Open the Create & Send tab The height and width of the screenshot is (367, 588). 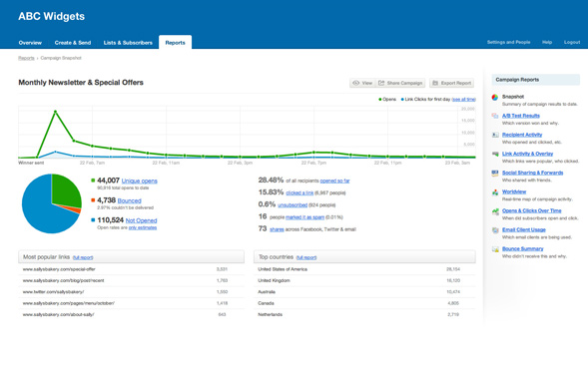[73, 43]
